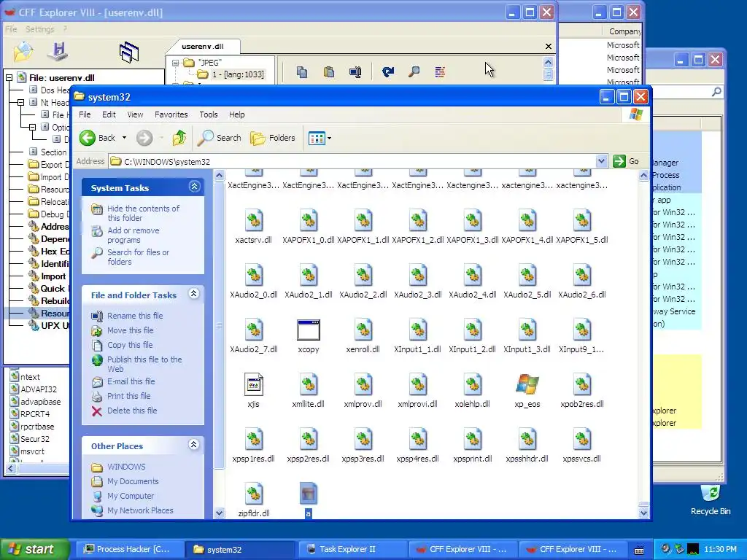Select the zipfldr.dll file icon
Image resolution: width=747 pixels, height=560 pixels.
253,494
